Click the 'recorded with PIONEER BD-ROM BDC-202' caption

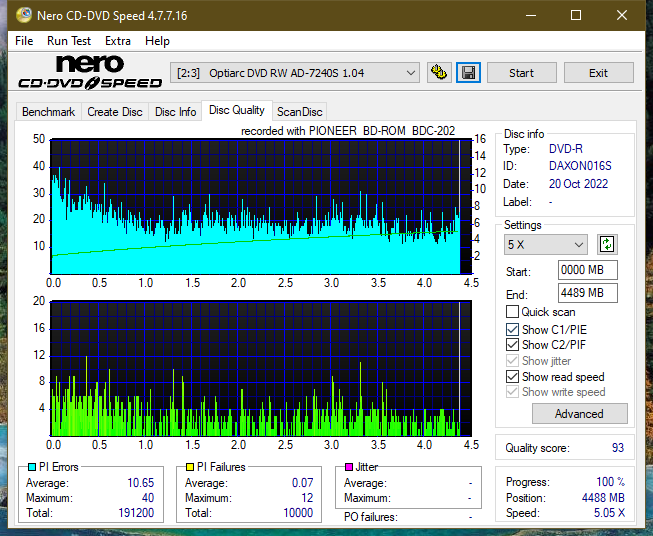point(348,131)
